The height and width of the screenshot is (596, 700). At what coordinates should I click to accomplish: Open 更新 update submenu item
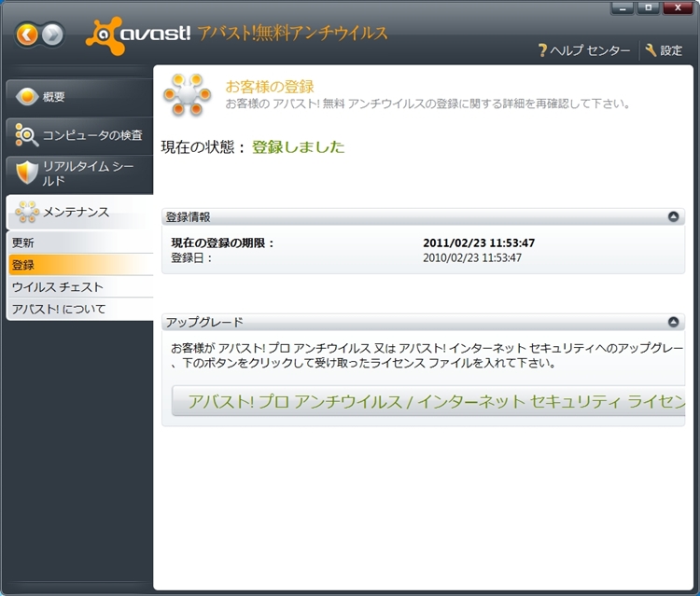[81, 243]
